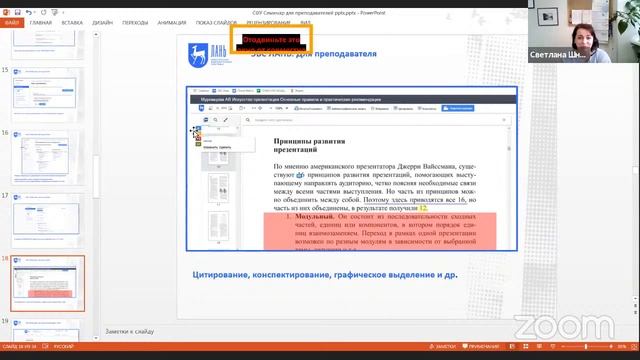Click thumbnail pane scroll down arrow
The width and height of the screenshot is (640, 360).
pyautogui.click(x=96, y=338)
